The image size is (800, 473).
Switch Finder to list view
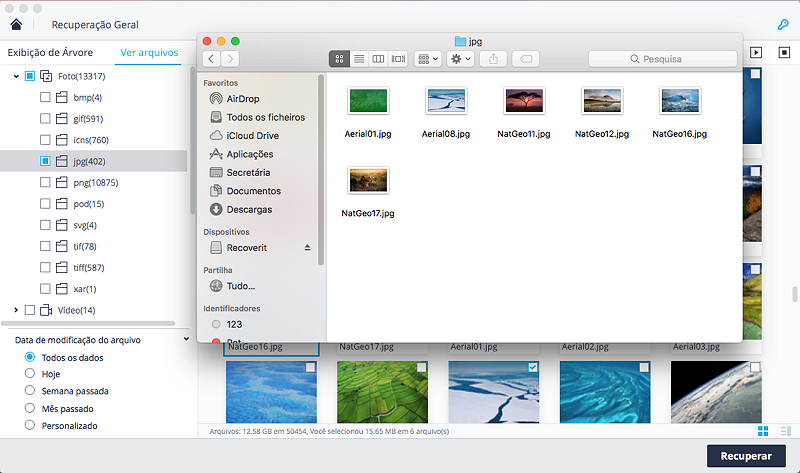pos(359,59)
